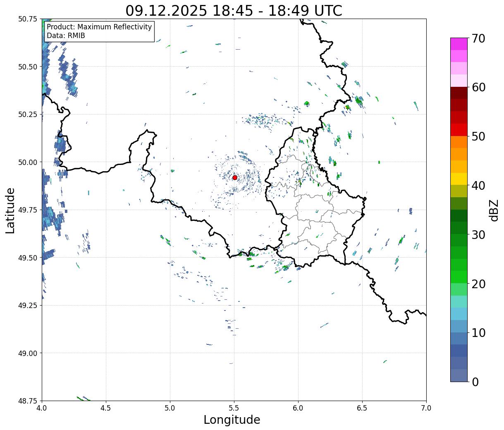Click the colorbar tick label 20
This screenshot has width=504, height=430.
[478, 284]
